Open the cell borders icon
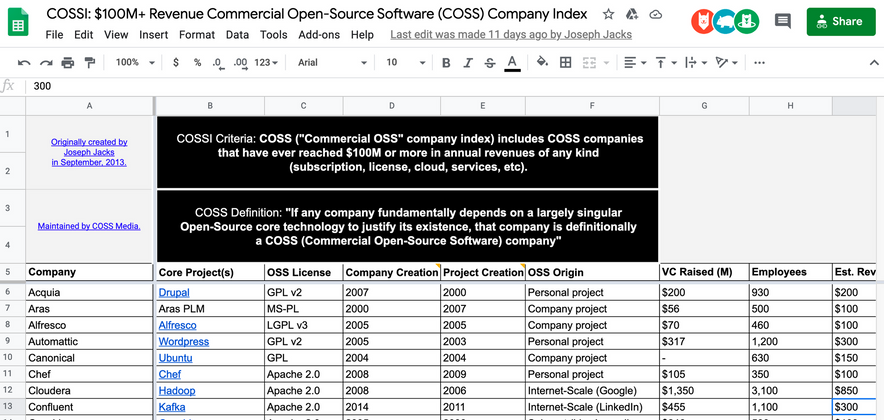The height and width of the screenshot is (420, 884). click(x=565, y=63)
